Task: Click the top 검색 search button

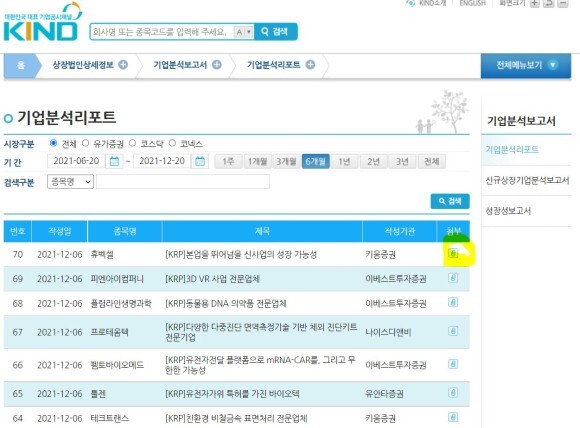Action: (276, 32)
